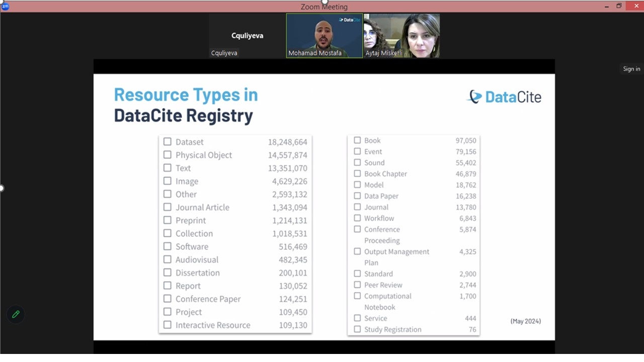Tick the Study Registration checkbox
The image size is (644, 362).
click(x=357, y=329)
